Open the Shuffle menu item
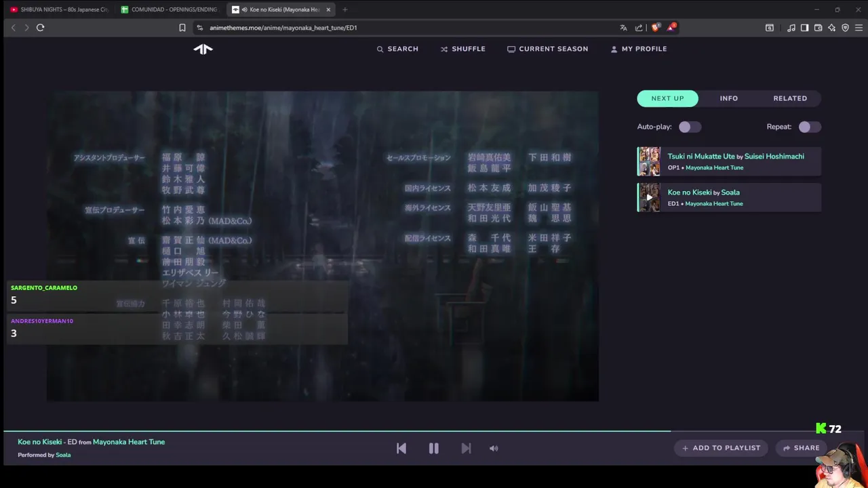Viewport: 868px width, 488px height. tap(463, 49)
